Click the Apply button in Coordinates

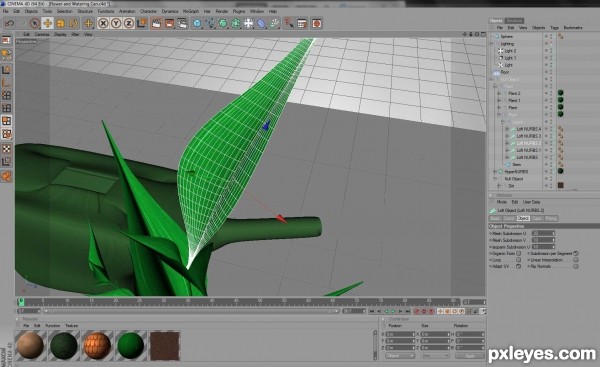coord(470,356)
